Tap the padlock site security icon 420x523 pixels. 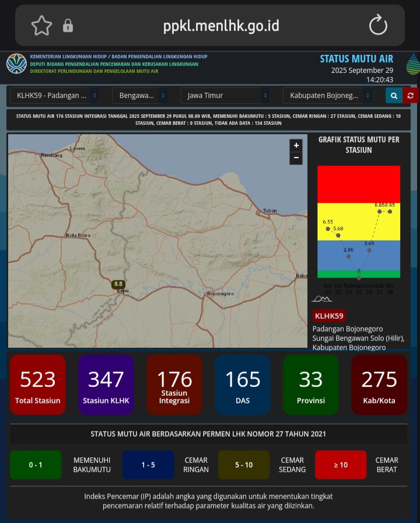tap(68, 26)
